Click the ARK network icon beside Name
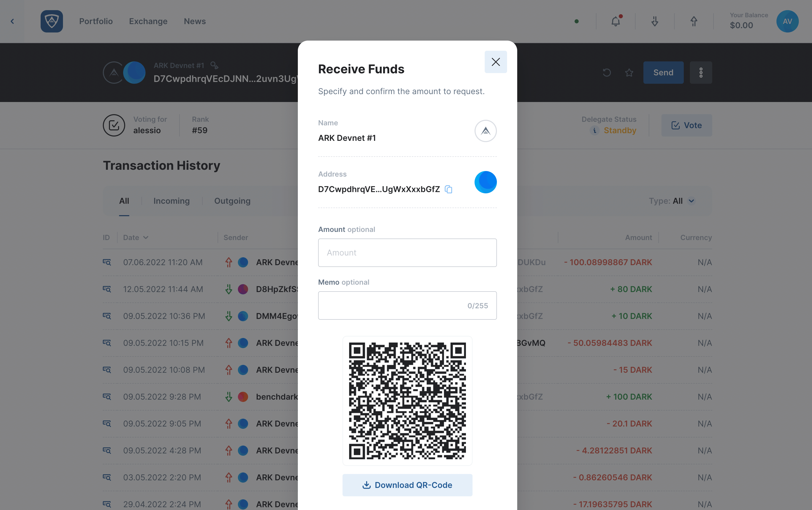The image size is (812, 510). click(485, 131)
